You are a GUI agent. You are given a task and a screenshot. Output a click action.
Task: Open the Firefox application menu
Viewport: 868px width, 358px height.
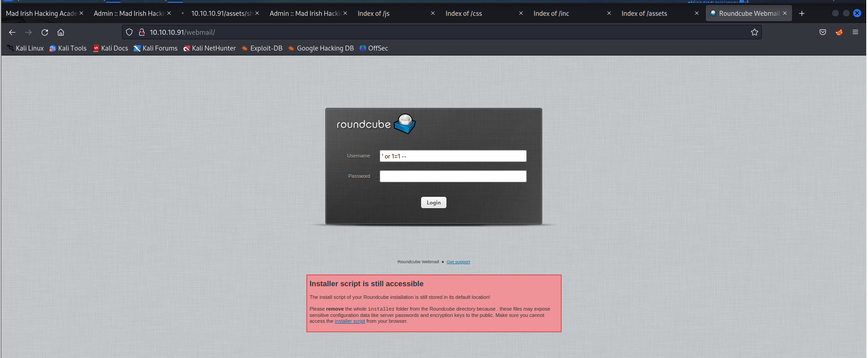(855, 33)
